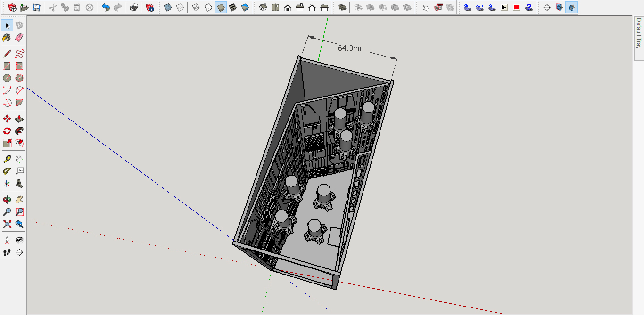Redo the previous action
Viewport: 644px width, 315px height.
(118, 8)
